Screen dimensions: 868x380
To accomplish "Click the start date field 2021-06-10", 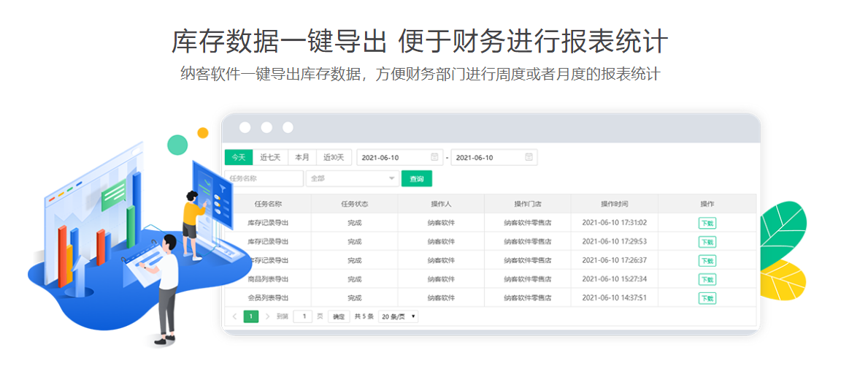I will pos(399,157).
